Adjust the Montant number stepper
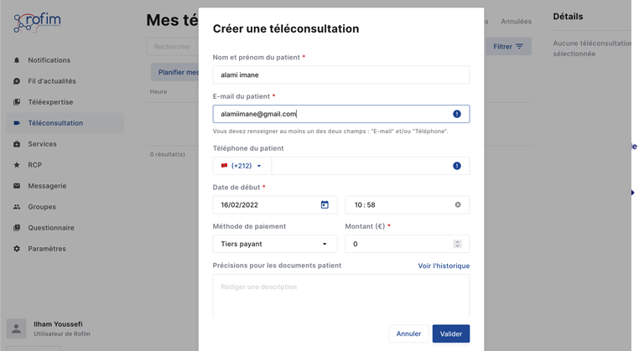The width and height of the screenshot is (644, 351). [x=457, y=244]
